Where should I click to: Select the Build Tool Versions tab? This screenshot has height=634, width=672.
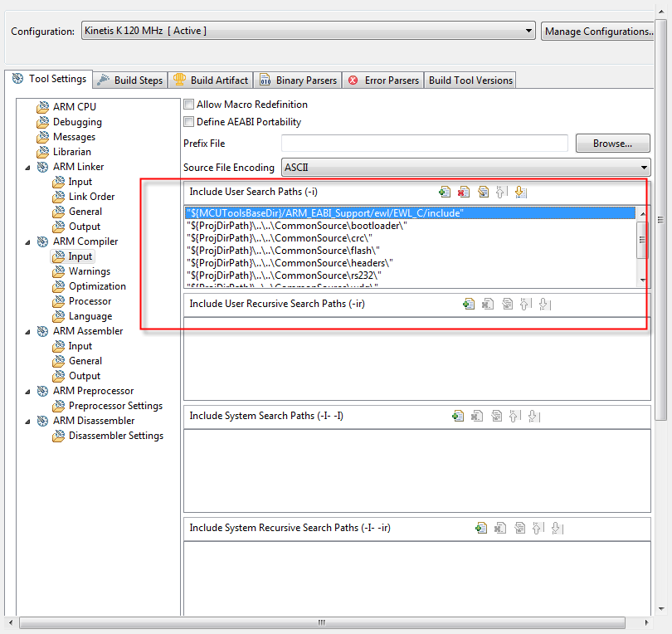[470, 80]
